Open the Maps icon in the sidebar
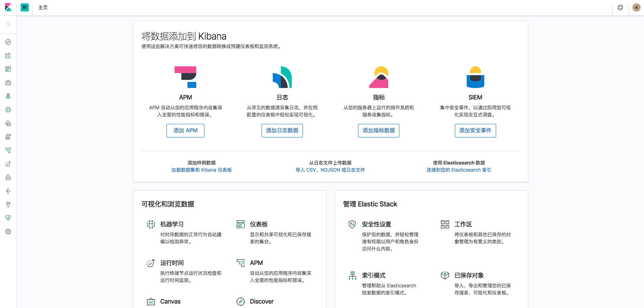Image resolution: width=644 pixels, height=308 pixels. tap(8, 96)
